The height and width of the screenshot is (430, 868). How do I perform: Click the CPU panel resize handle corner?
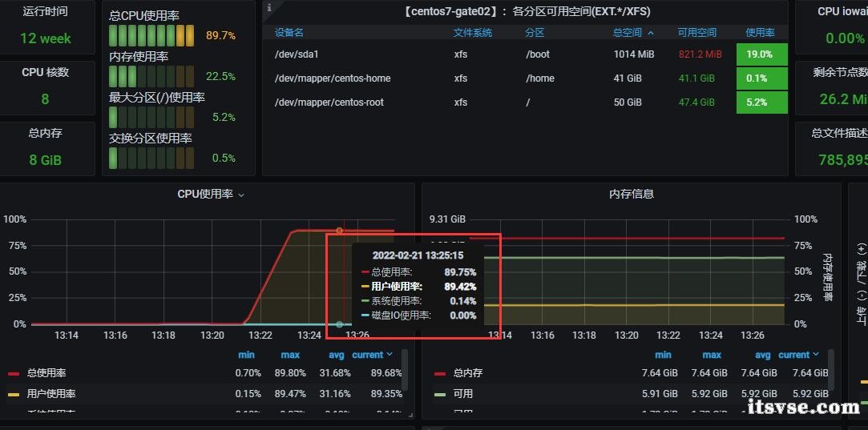coord(410,415)
